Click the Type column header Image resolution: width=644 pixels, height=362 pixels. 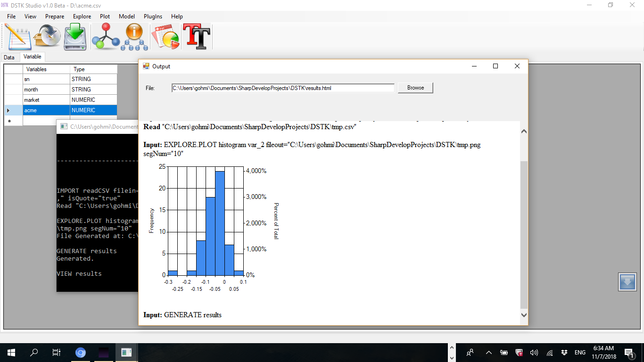click(x=93, y=69)
